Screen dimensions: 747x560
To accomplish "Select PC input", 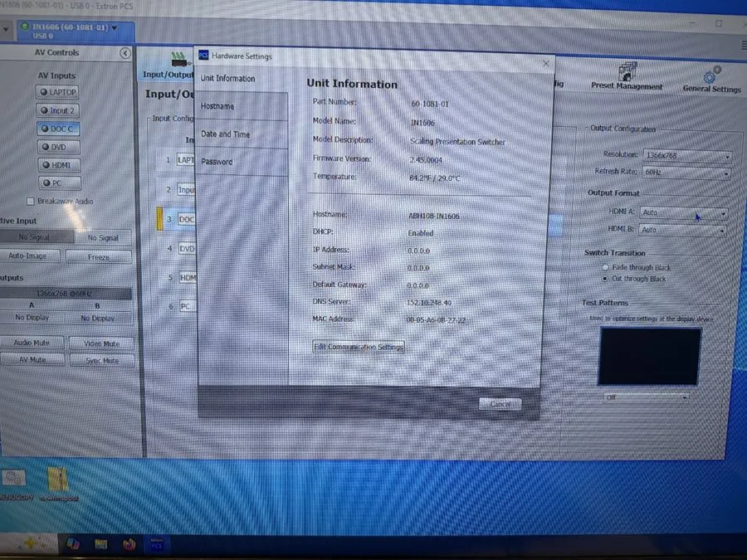I will [x=60, y=183].
